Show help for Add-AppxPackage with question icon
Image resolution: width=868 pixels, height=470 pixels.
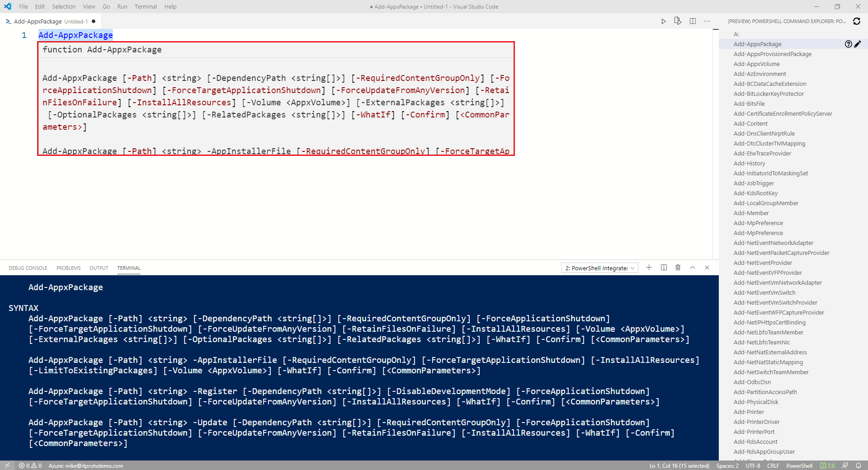click(849, 44)
